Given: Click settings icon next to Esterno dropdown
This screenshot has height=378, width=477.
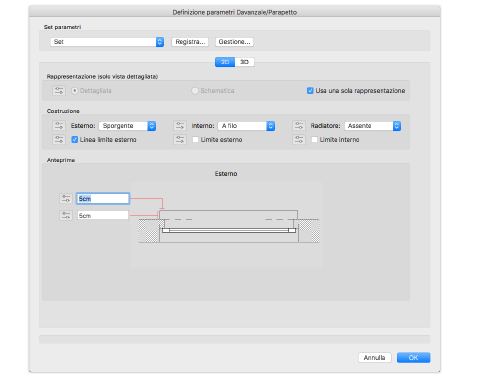Looking at the screenshot, I should click(x=59, y=126).
